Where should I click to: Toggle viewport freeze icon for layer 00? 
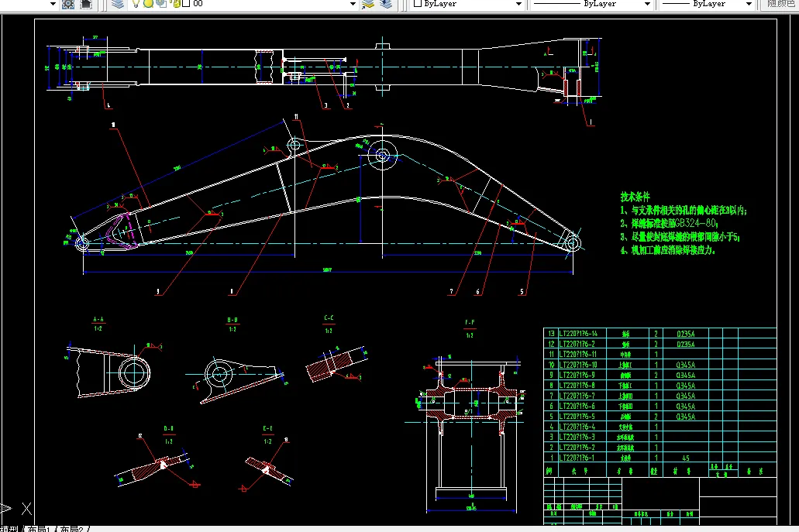(161, 4)
